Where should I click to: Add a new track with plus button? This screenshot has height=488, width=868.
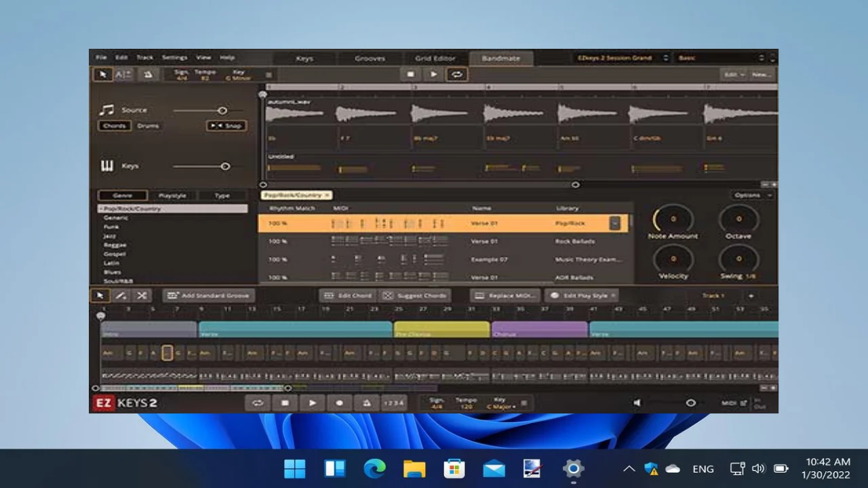pos(751,296)
